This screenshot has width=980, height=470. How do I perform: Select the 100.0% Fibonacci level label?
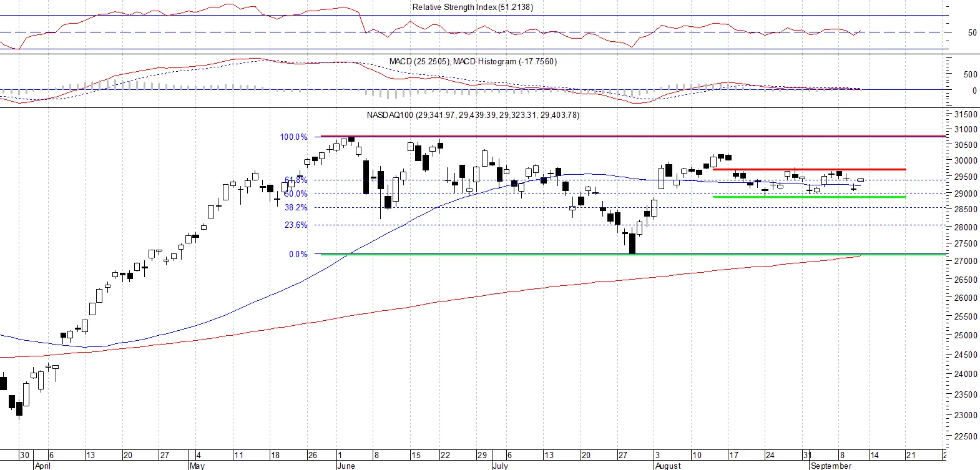click(x=293, y=137)
